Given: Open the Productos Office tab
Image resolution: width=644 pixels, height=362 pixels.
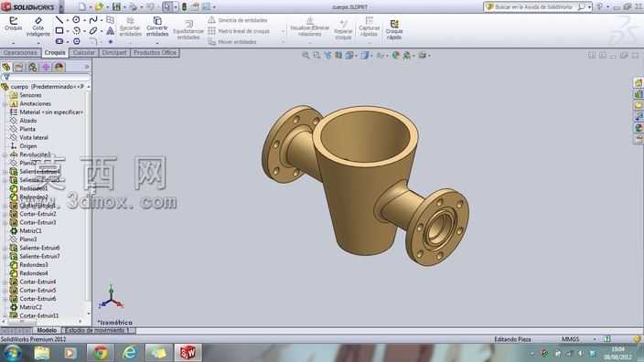Looking at the screenshot, I should click(x=155, y=52).
